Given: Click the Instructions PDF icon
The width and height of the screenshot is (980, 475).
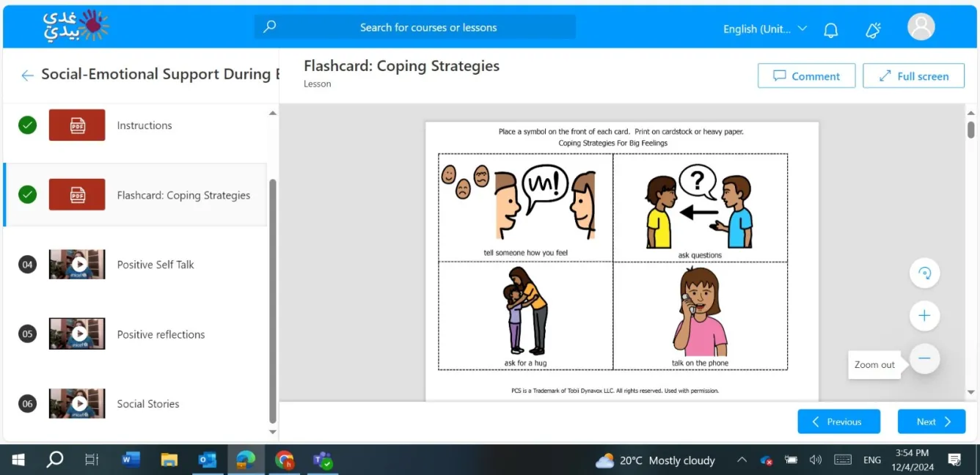Looking at the screenshot, I should coord(77,125).
